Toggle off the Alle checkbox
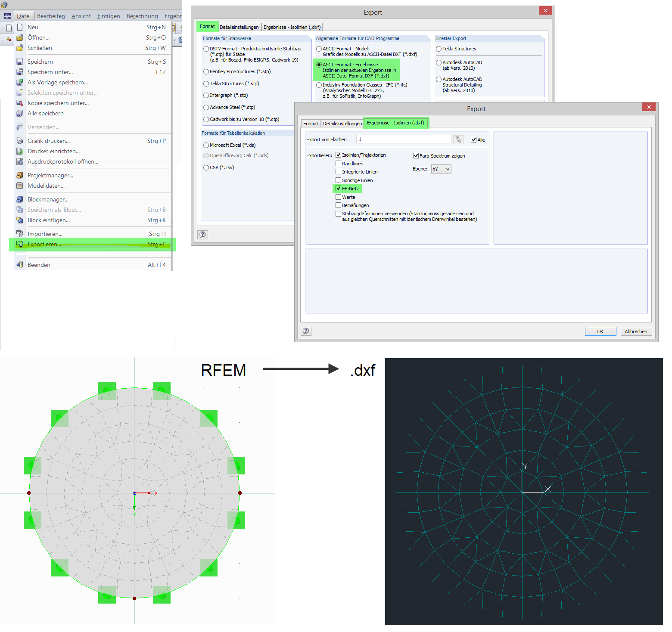The width and height of the screenshot is (672, 632). (x=473, y=139)
